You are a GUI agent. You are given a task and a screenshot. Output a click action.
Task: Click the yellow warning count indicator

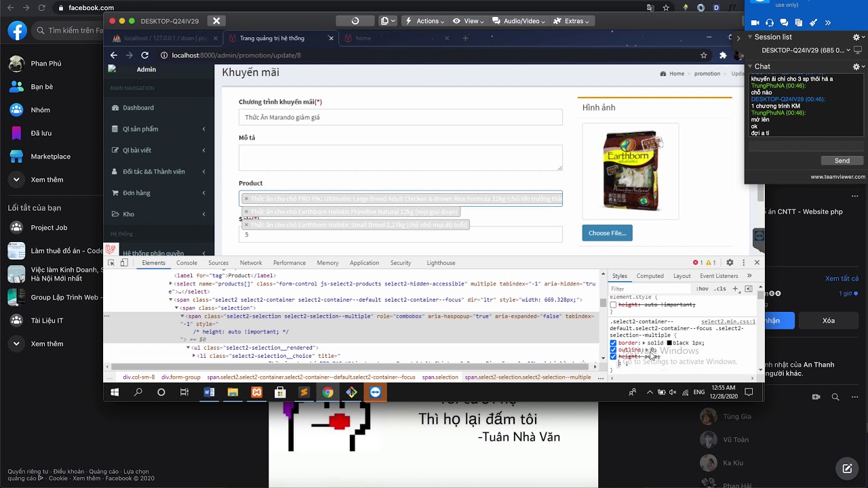tap(710, 263)
